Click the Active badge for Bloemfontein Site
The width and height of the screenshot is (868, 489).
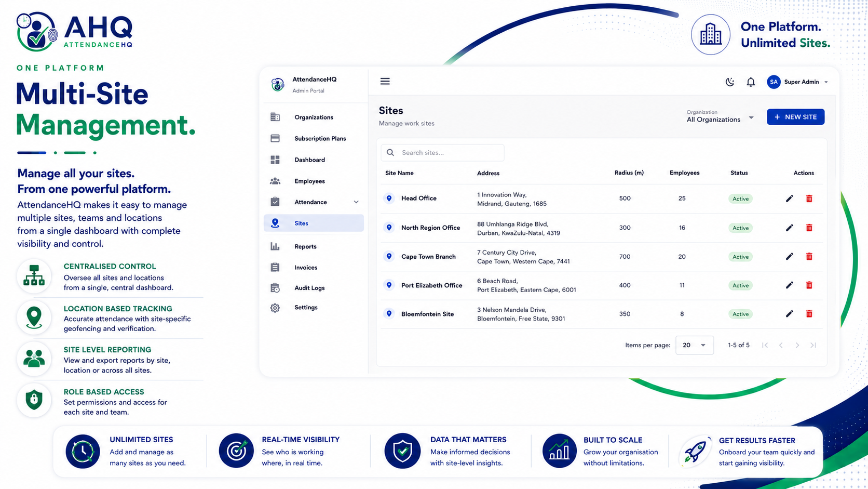tap(740, 314)
